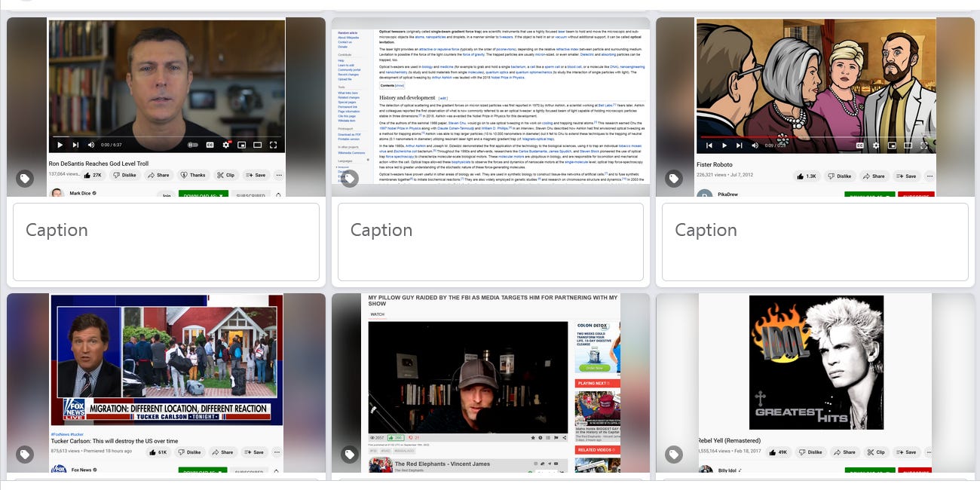Click the tag icon on the My Pillow Guy image

(349, 455)
